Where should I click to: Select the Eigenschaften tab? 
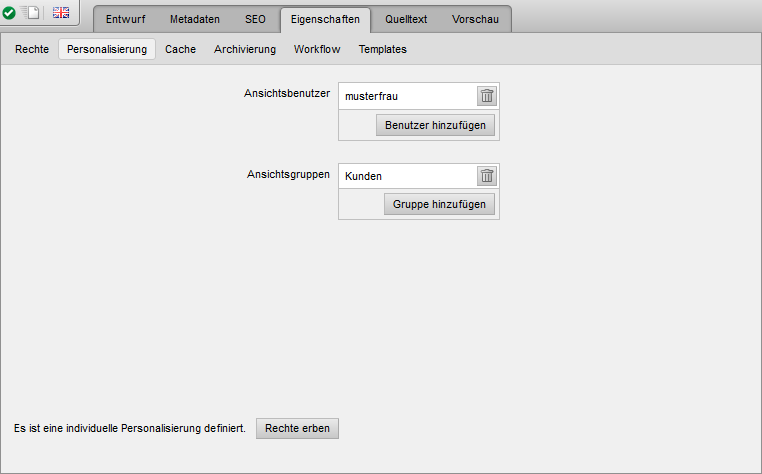tap(325, 19)
